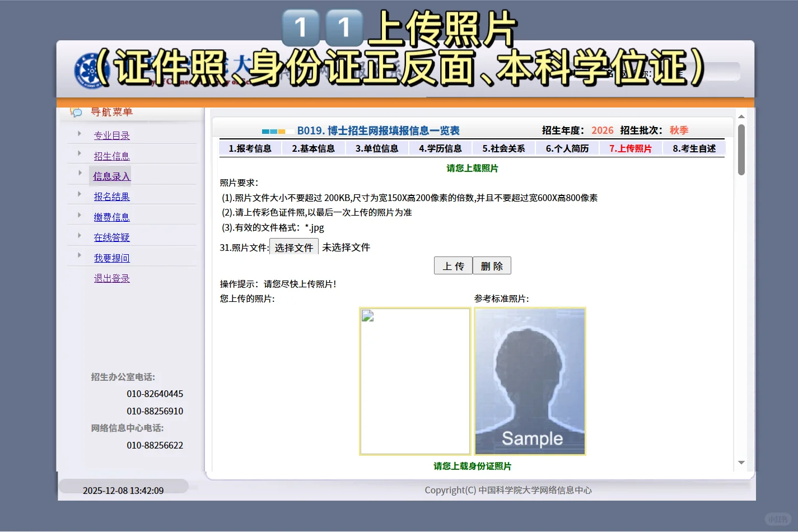Click the arrow icon beside 我要提问
Viewport: 798px width, 532px height.
(x=79, y=256)
